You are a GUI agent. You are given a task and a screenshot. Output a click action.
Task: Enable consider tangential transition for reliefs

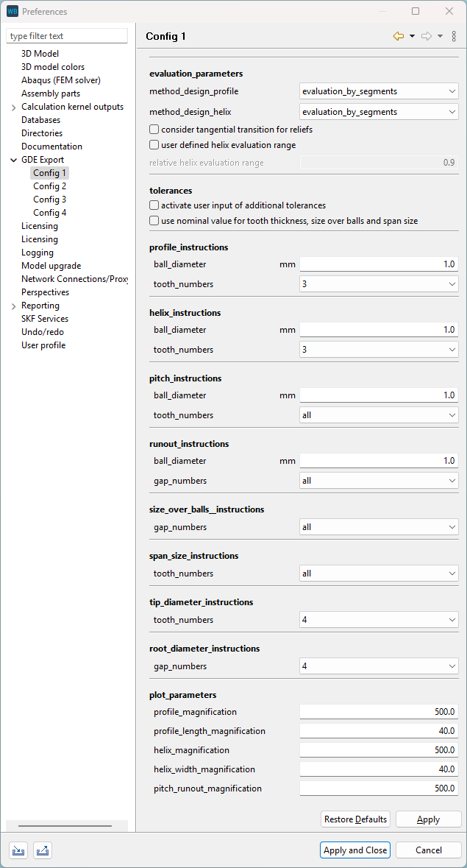click(154, 127)
